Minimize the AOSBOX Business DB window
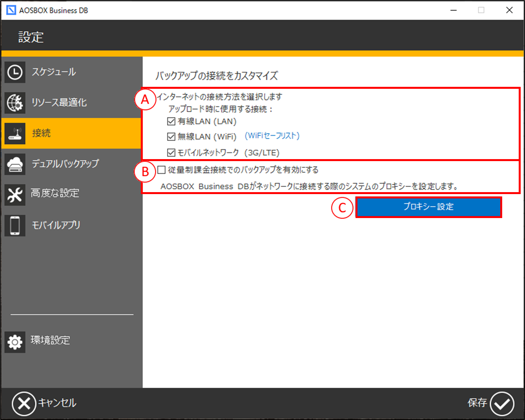This screenshot has width=525, height=420. click(453, 10)
